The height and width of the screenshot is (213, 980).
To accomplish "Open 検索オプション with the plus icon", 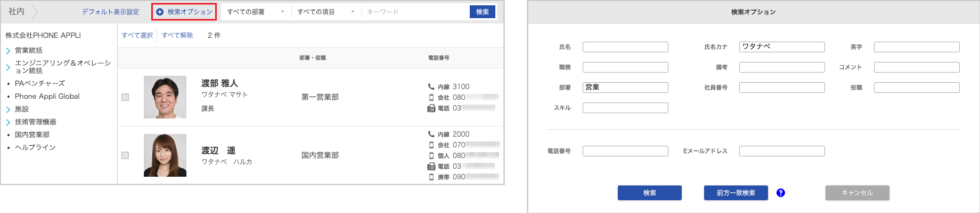I will coord(184,12).
